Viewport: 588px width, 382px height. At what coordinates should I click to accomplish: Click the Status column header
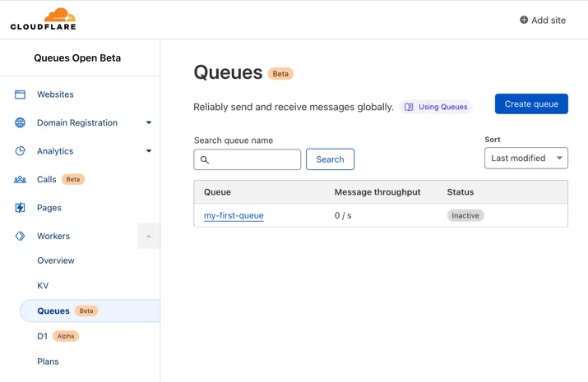(x=461, y=192)
